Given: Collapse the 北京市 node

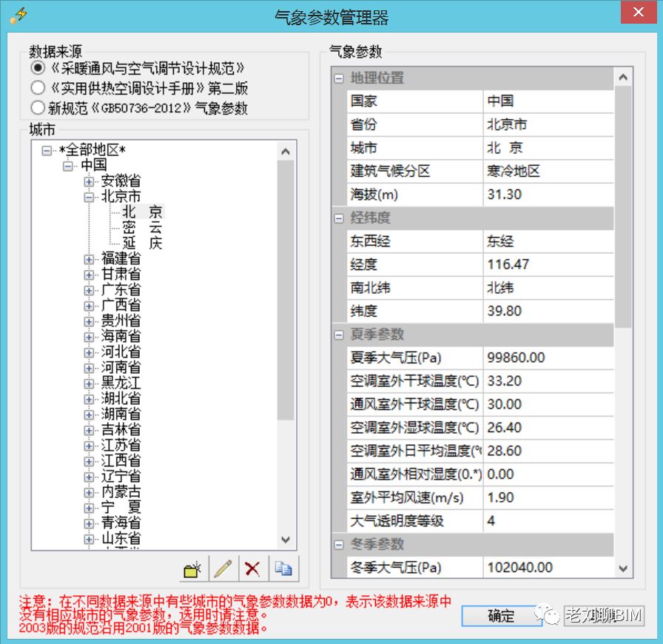Looking at the screenshot, I should [89, 197].
